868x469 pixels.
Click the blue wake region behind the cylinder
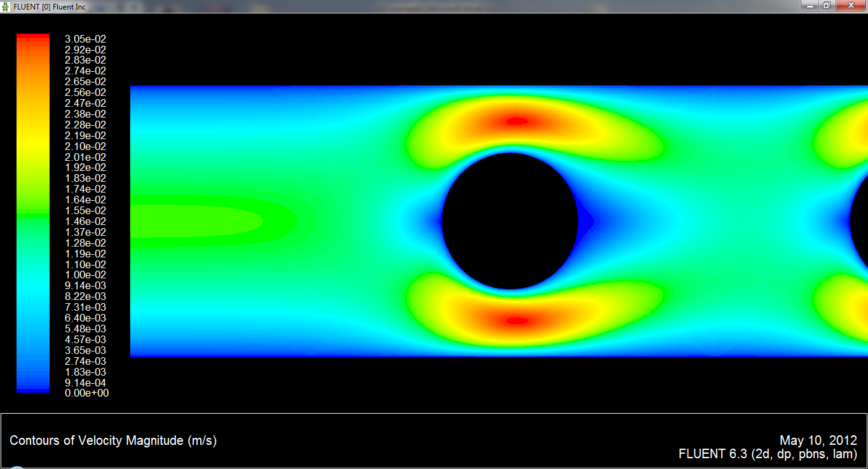point(586,221)
